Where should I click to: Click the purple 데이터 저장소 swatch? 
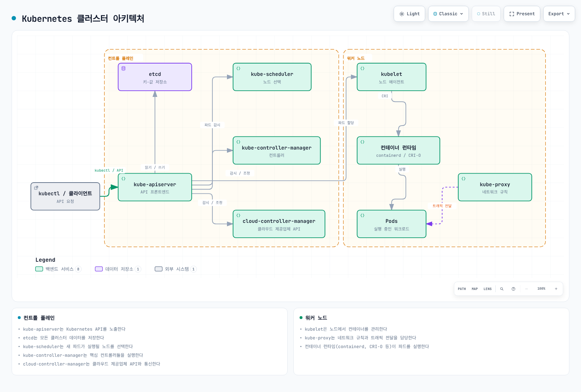pyautogui.click(x=99, y=269)
